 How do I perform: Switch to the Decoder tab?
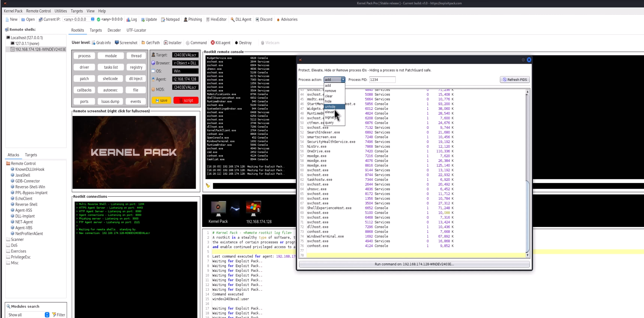click(114, 30)
